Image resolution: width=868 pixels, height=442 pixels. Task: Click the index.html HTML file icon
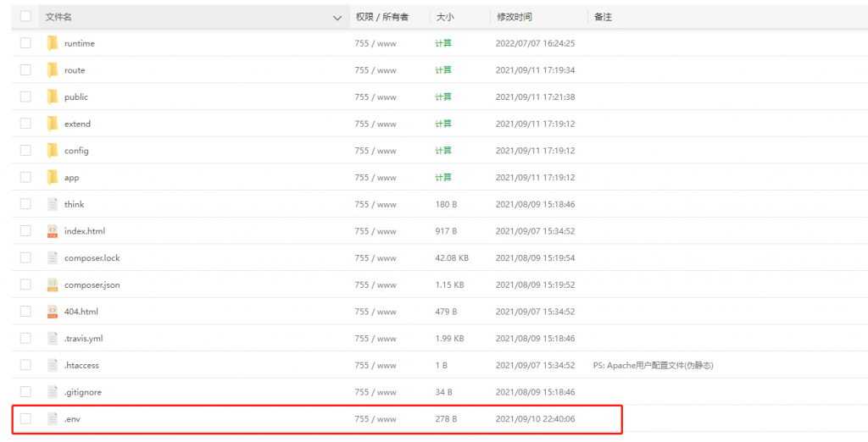coord(53,231)
